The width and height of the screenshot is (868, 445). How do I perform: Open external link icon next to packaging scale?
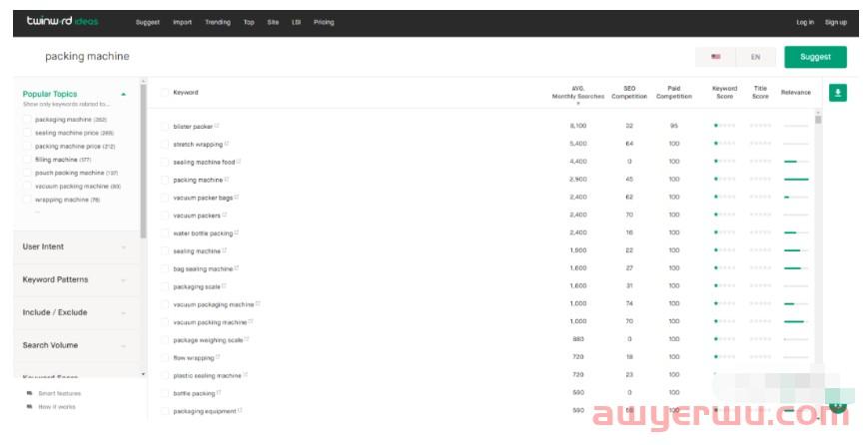click(x=223, y=286)
